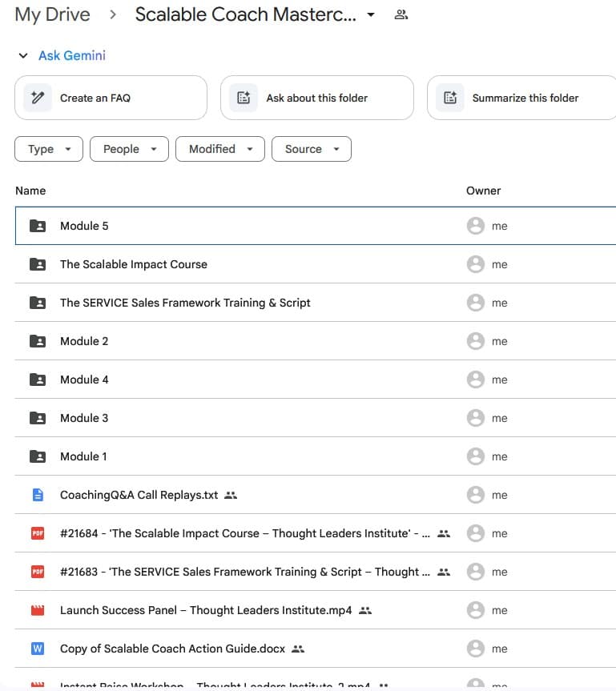This screenshot has width=616, height=691.
Task: Navigate to My Drive breadcrumb
Action: [51, 14]
